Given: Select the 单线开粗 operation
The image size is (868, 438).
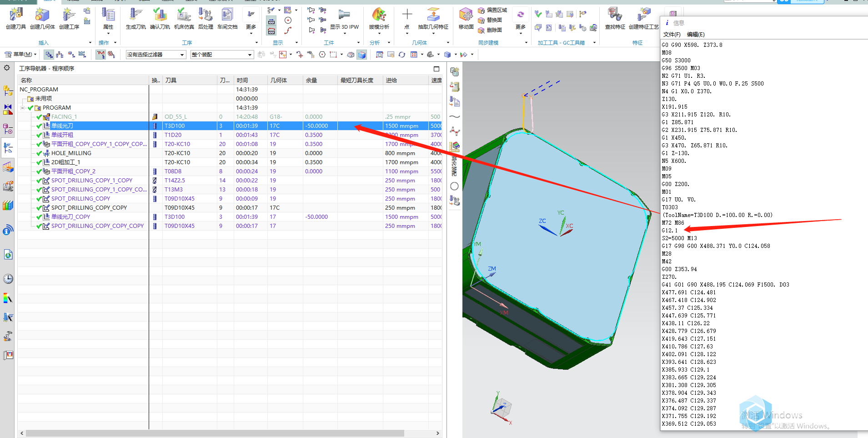Looking at the screenshot, I should coord(62,135).
